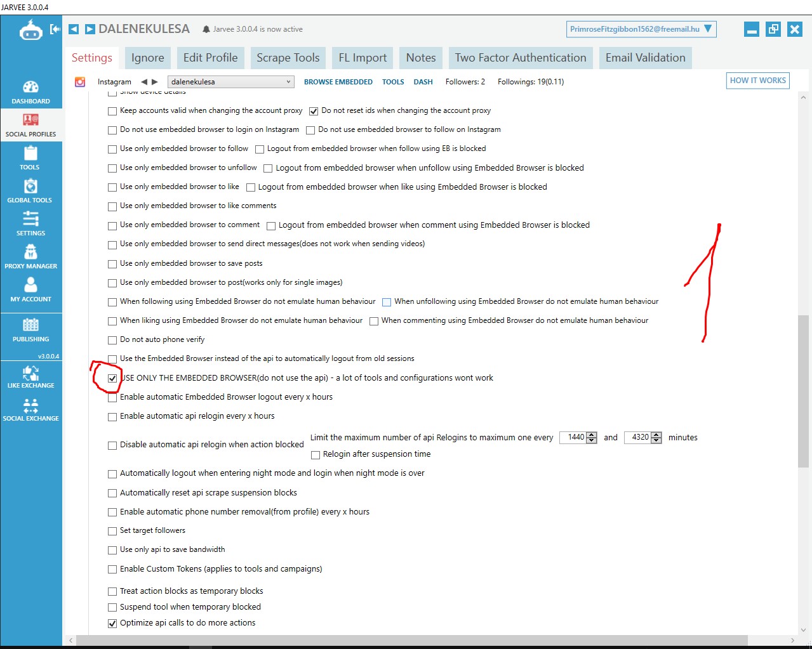Open Social Exchange in sidebar

(30, 409)
